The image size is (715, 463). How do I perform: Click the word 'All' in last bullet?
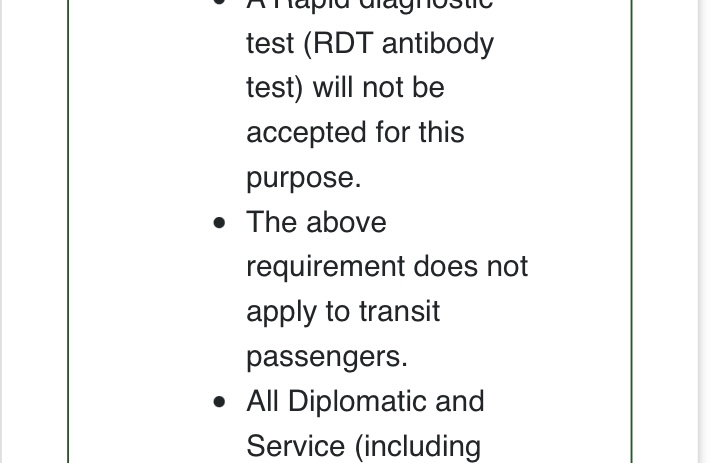click(x=263, y=401)
